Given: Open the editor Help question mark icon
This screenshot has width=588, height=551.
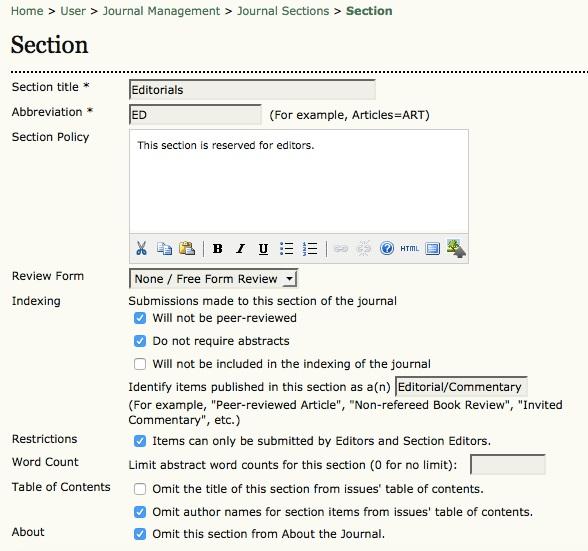Looking at the screenshot, I should tap(387, 248).
